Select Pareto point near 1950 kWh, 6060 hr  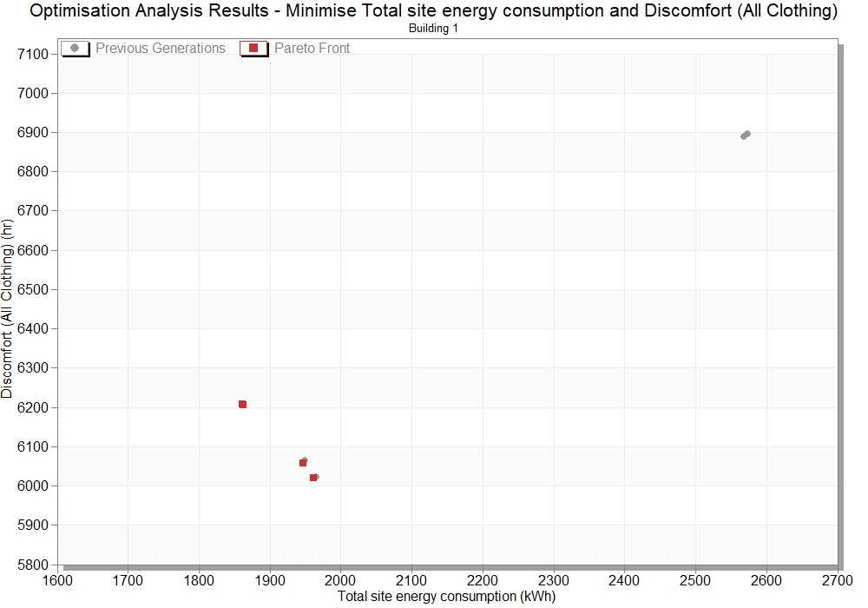click(303, 463)
